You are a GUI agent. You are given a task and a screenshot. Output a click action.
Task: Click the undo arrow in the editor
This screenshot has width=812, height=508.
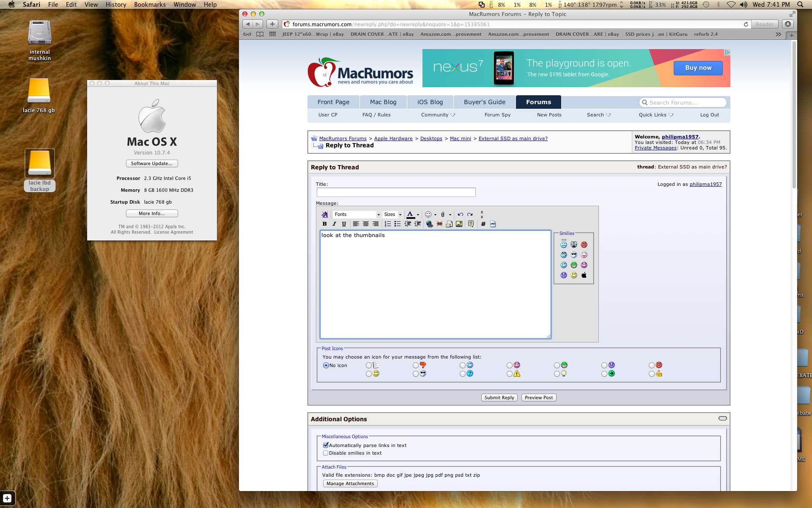coord(460,214)
